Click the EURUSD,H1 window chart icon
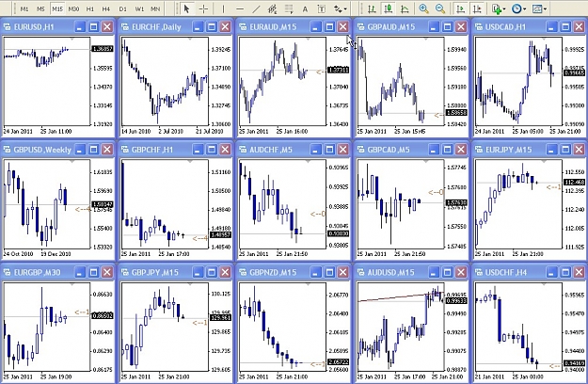 (8, 26)
